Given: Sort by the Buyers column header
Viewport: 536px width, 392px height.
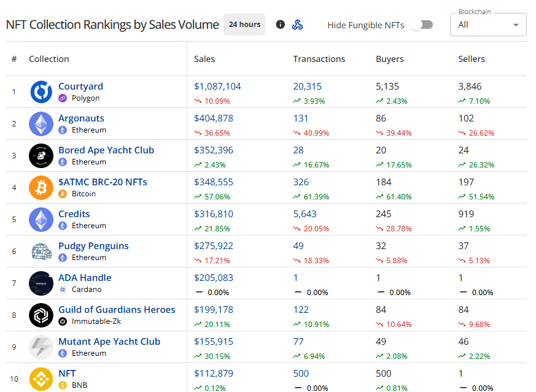Looking at the screenshot, I should pos(390,59).
